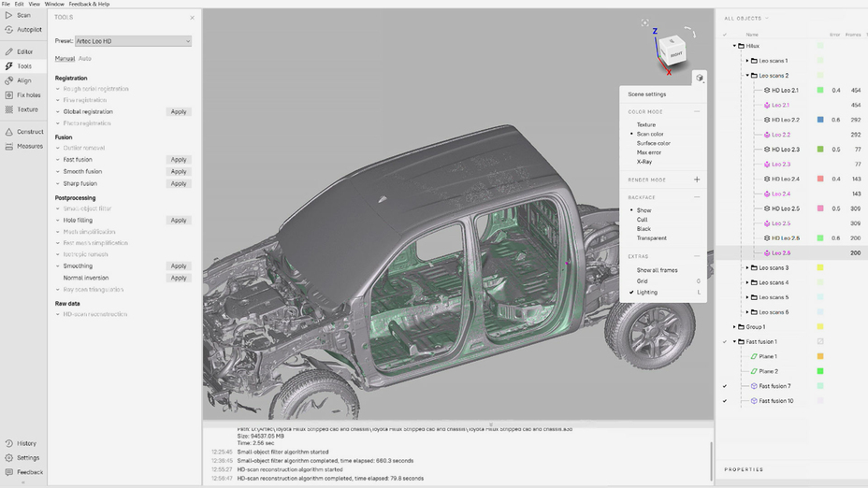Apply Sharp fusion
868x488 pixels.
click(x=178, y=183)
